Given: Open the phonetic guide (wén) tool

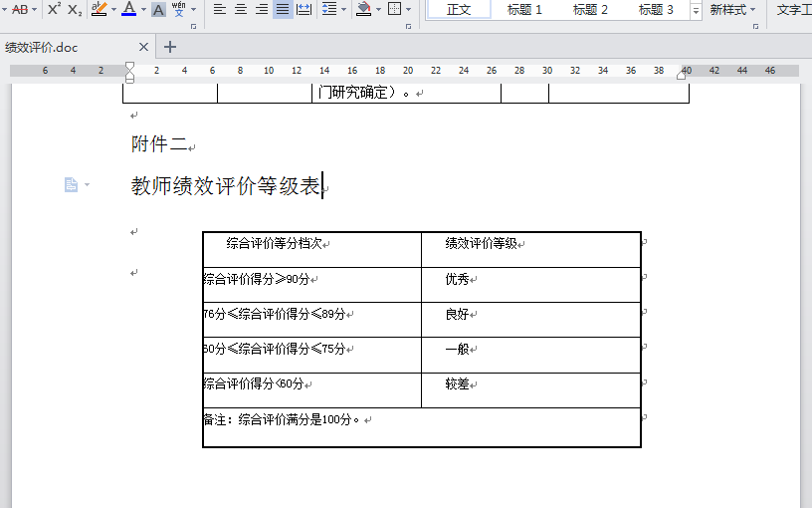Looking at the screenshot, I should tap(179, 9).
